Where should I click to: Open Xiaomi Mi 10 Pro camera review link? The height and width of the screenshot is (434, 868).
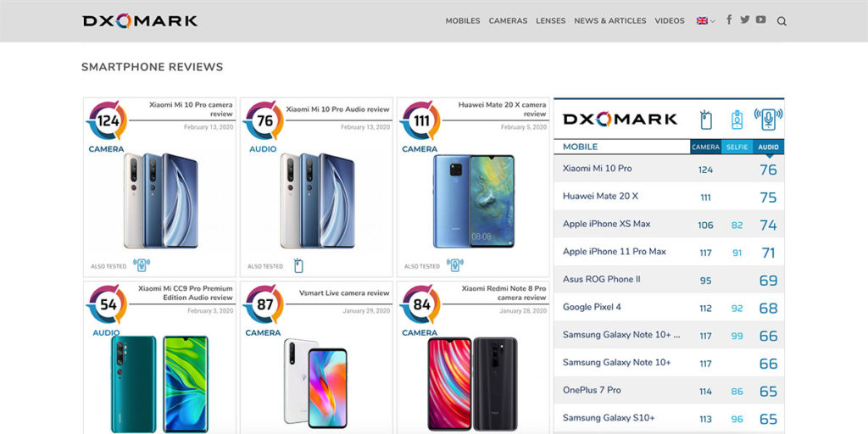pos(191,109)
